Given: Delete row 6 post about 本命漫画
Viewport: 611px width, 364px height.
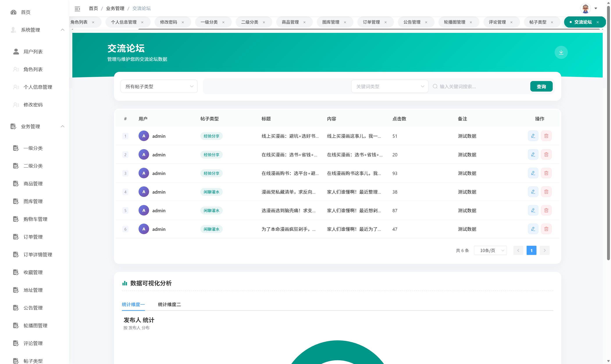Looking at the screenshot, I should point(546,229).
